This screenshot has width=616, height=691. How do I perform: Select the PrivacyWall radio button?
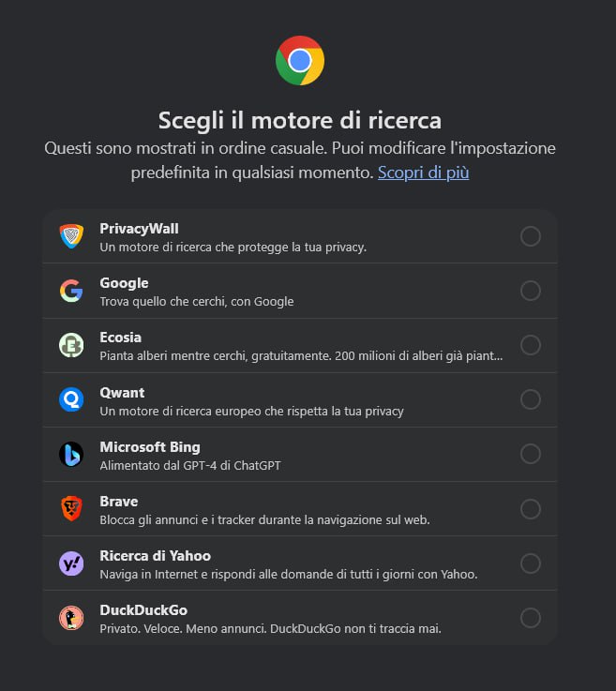531,236
